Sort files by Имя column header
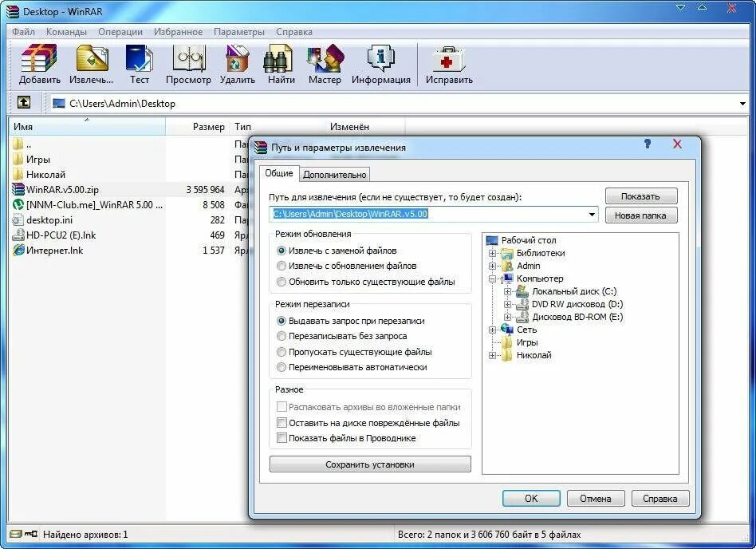Image resolution: width=756 pixels, height=549 pixels. (87, 126)
